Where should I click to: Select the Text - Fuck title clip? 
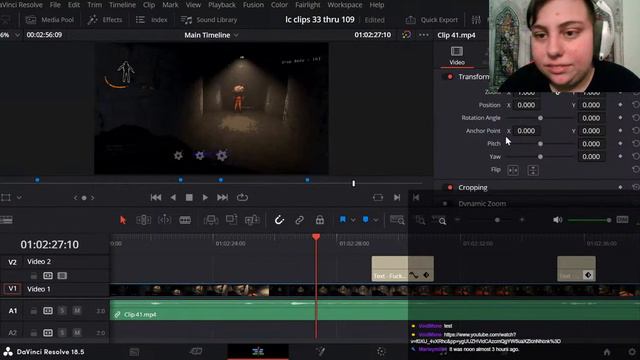[402, 269]
